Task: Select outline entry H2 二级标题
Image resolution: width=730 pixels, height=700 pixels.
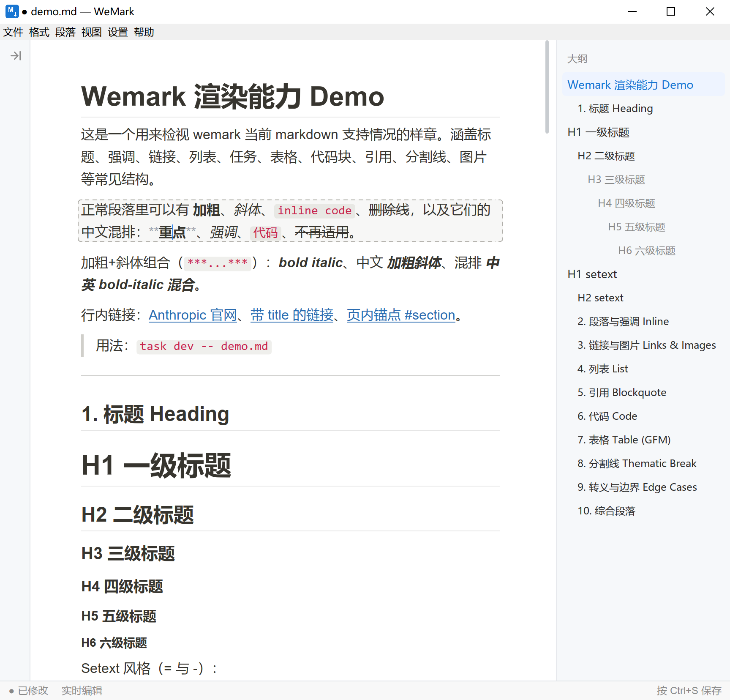Action: pos(643,156)
